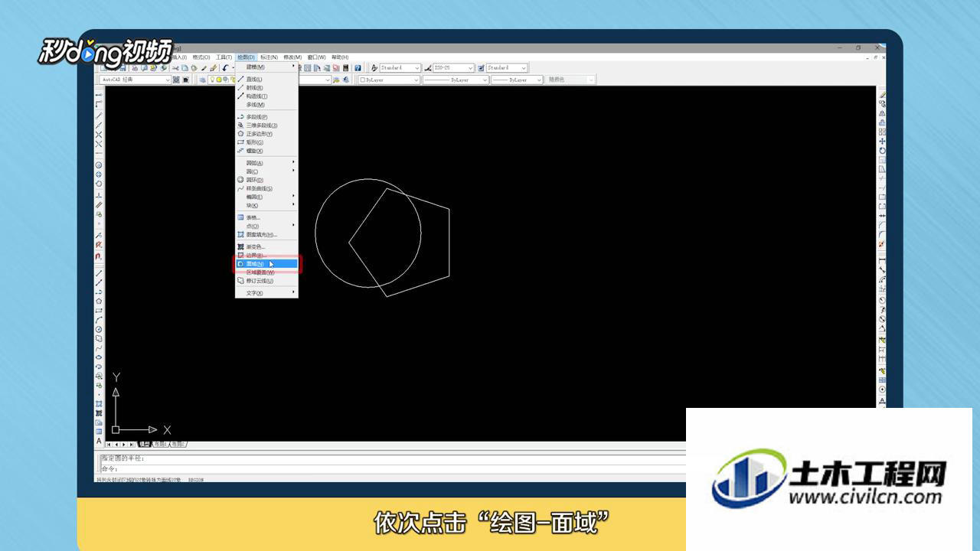The image size is (980, 551).
Task: Click the Multiline Text 'A' tool icon
Action: (99, 441)
